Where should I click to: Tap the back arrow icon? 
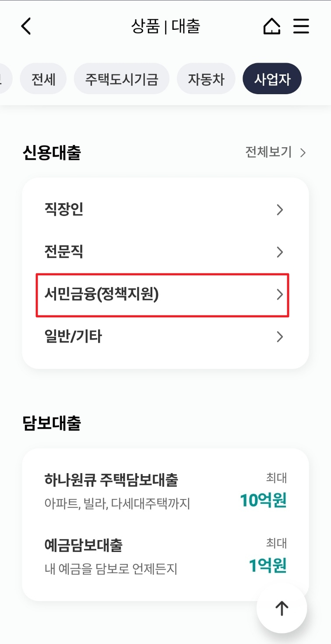pyautogui.click(x=25, y=26)
